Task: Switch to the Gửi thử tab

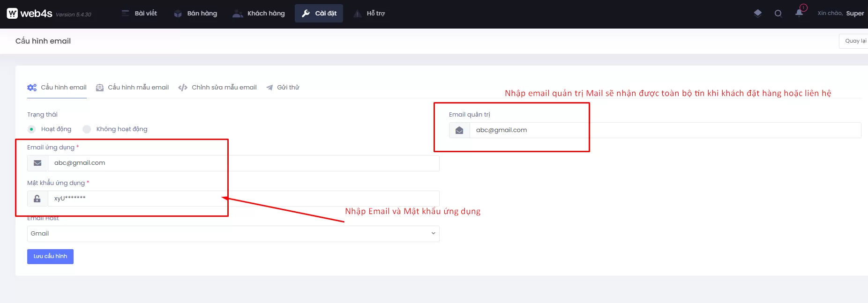Action: (283, 88)
